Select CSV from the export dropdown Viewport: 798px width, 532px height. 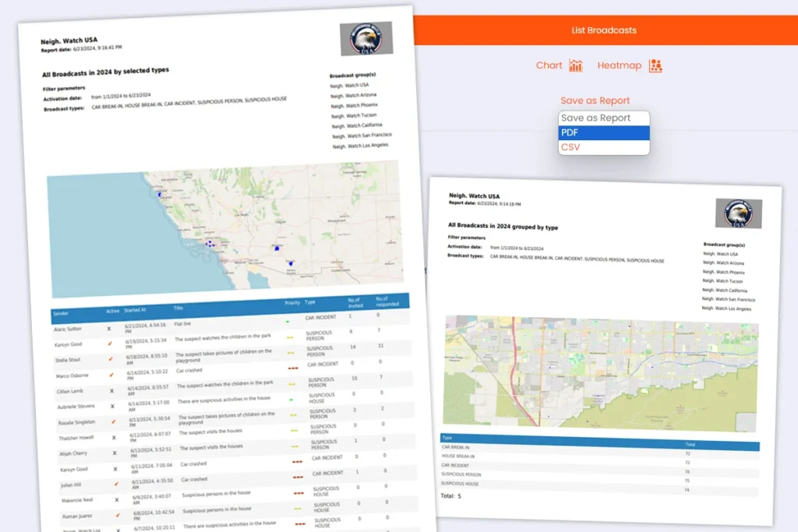[571, 146]
